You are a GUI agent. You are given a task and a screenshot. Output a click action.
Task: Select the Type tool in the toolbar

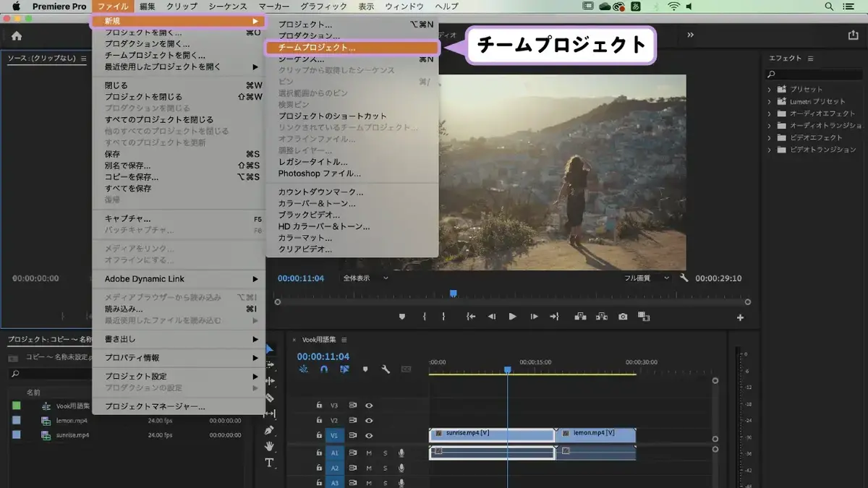click(270, 463)
